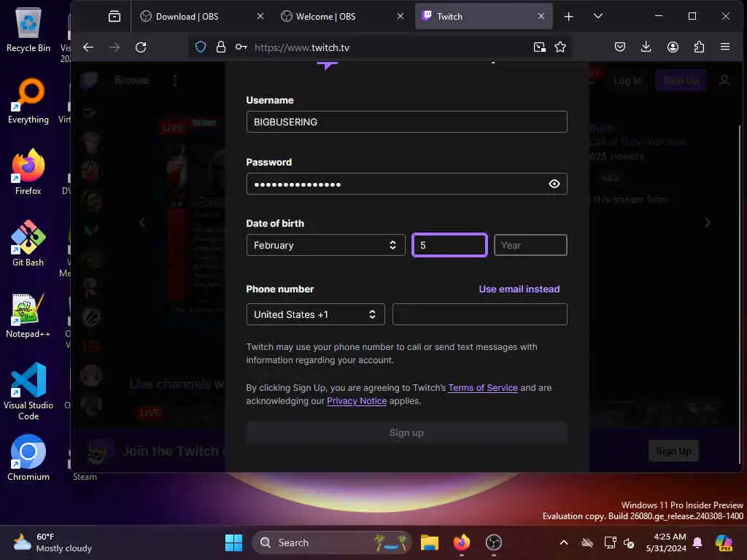Image resolution: width=747 pixels, height=560 pixels.
Task: Open Windows Start menu
Action: (x=233, y=542)
